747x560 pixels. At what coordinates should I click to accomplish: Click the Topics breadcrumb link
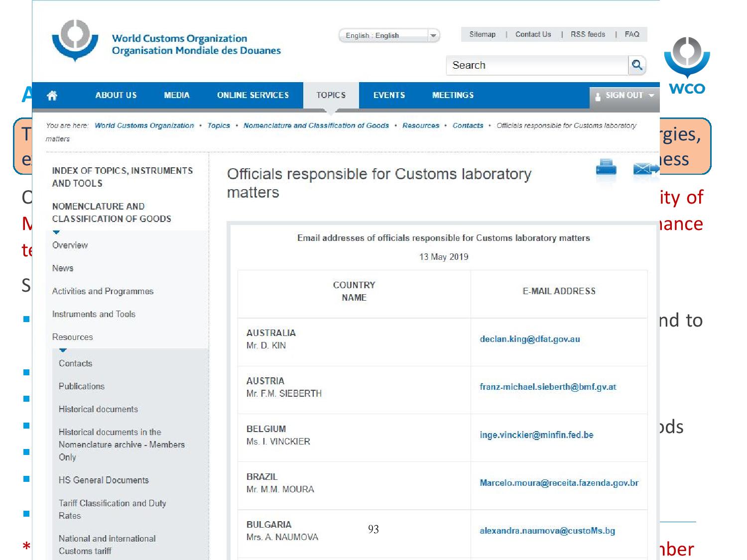click(x=219, y=125)
